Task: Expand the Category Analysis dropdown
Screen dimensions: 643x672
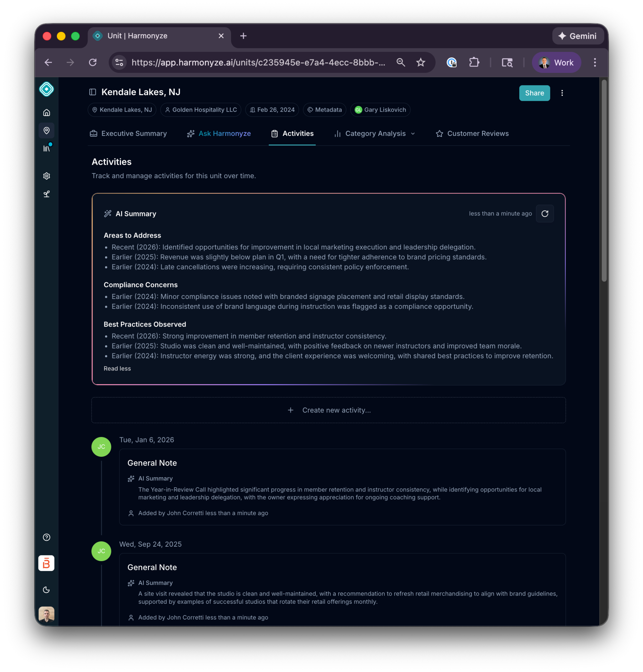Action: pos(375,134)
